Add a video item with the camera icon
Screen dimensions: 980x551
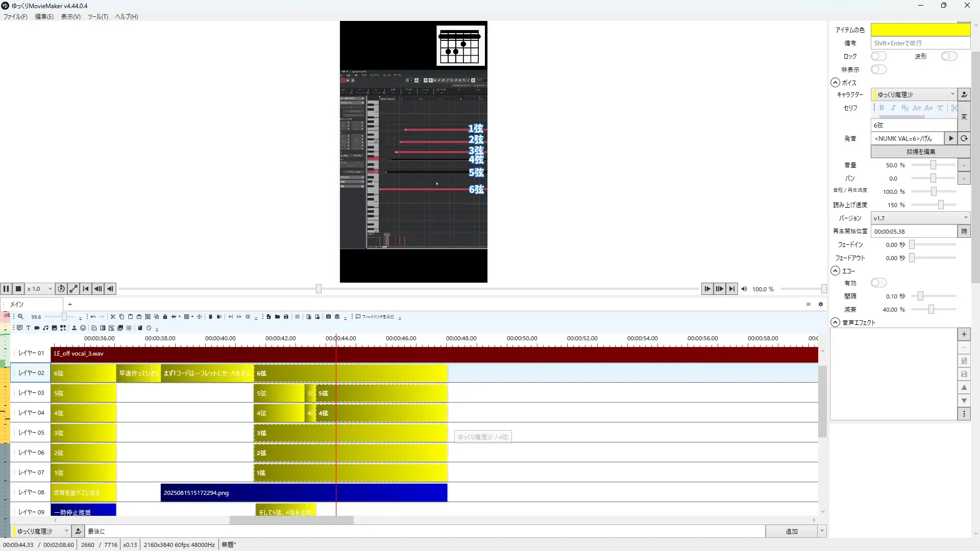point(37,328)
